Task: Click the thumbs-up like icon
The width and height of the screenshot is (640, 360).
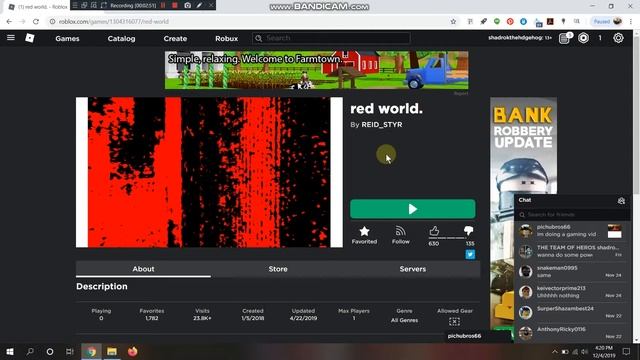Action: coord(434,231)
